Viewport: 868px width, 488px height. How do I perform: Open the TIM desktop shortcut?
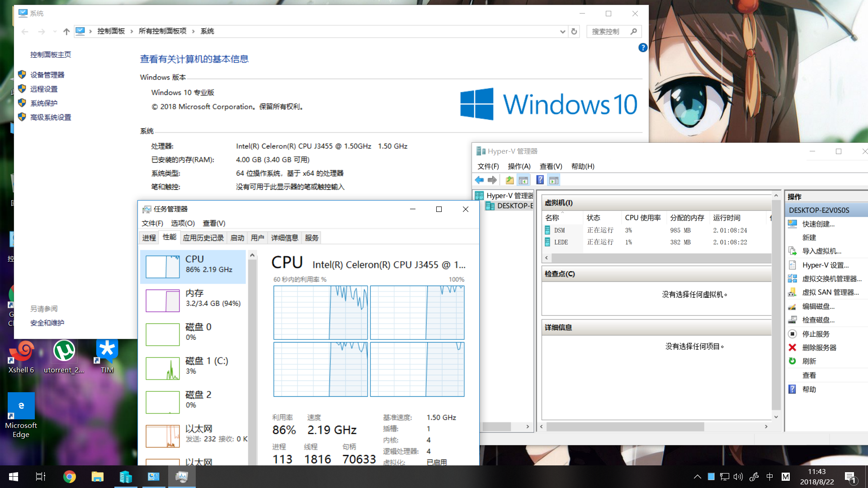point(107,357)
